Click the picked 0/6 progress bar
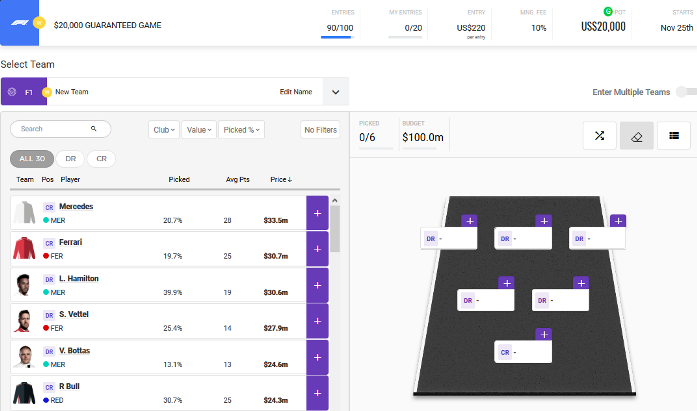The image size is (697, 411). pos(376,148)
